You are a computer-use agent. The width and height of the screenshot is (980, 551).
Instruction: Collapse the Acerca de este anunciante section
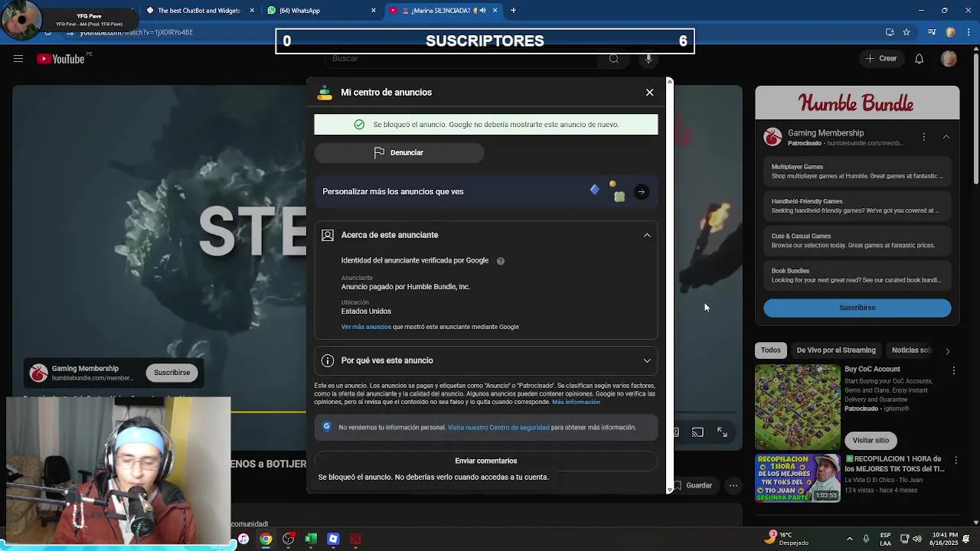point(647,235)
